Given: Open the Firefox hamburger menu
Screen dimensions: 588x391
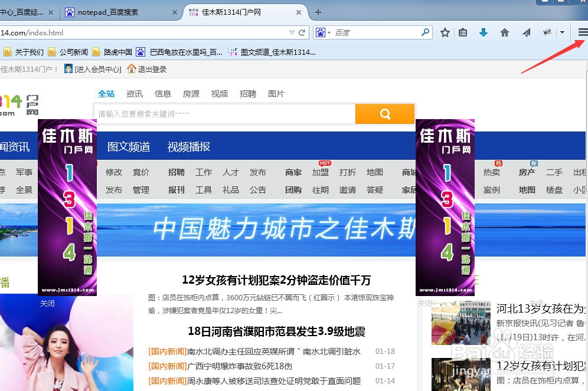Looking at the screenshot, I should tap(582, 32).
